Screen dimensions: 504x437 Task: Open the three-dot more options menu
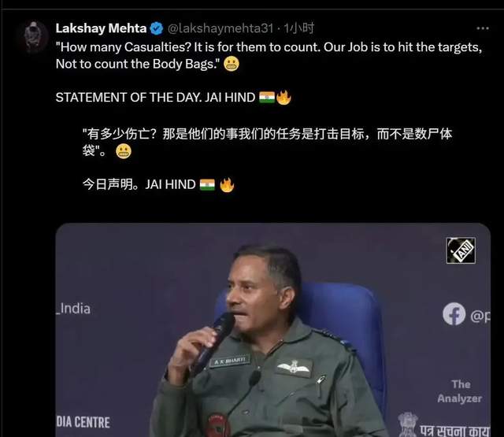tap(483, 28)
